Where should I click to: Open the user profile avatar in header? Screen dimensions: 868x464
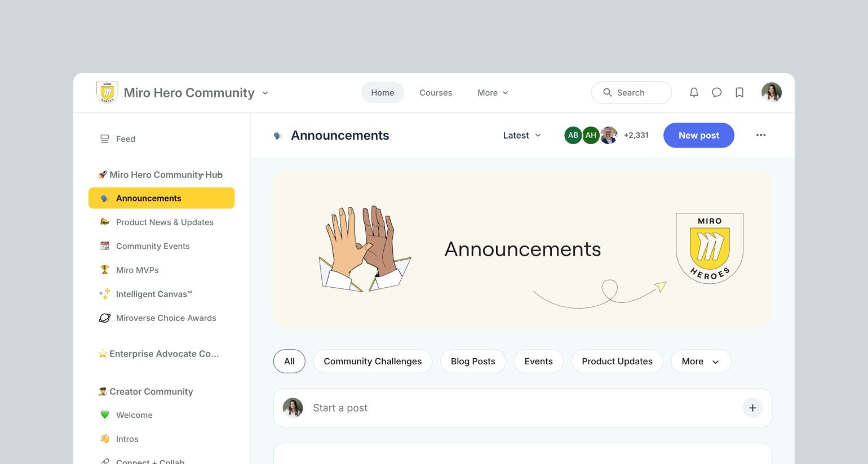click(x=772, y=92)
